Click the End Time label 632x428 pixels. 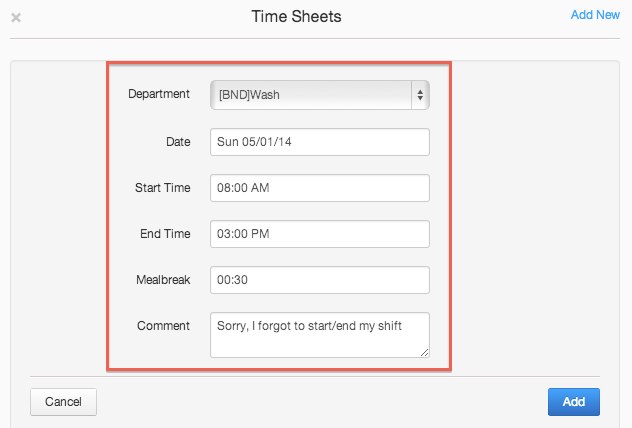[164, 234]
